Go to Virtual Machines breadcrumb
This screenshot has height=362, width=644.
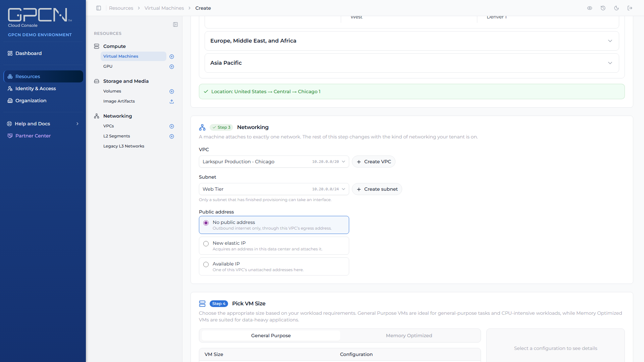click(x=164, y=8)
